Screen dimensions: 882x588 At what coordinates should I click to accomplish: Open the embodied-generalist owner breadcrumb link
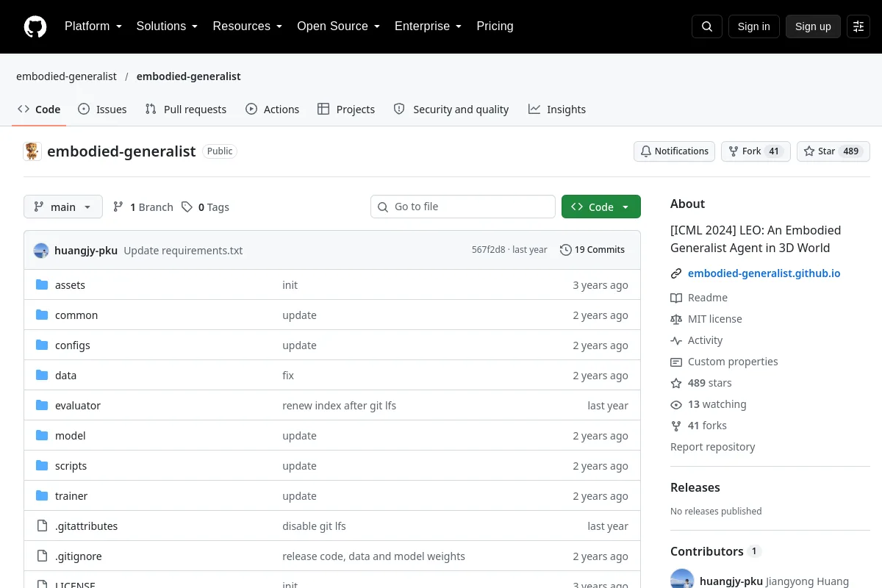tap(66, 76)
